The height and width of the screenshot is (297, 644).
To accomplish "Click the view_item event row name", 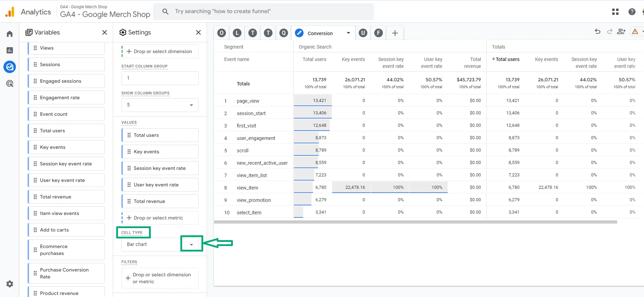I will (247, 188).
